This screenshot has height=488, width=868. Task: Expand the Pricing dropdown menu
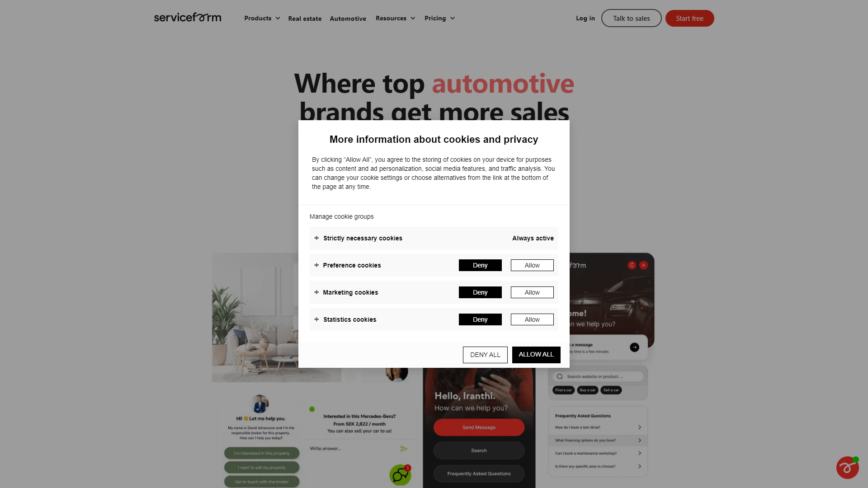pyautogui.click(x=439, y=18)
